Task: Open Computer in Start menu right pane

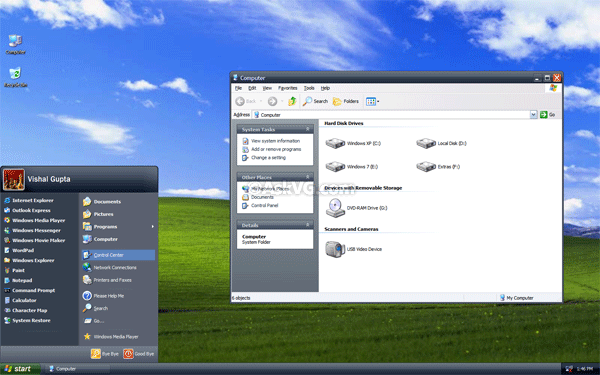Action: (x=100, y=239)
